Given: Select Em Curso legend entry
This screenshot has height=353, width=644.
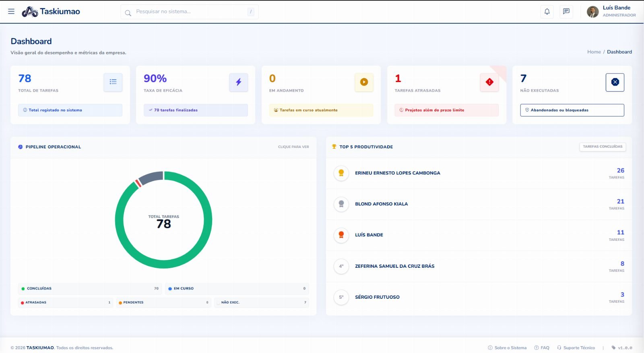Looking at the screenshot, I should [x=237, y=289].
